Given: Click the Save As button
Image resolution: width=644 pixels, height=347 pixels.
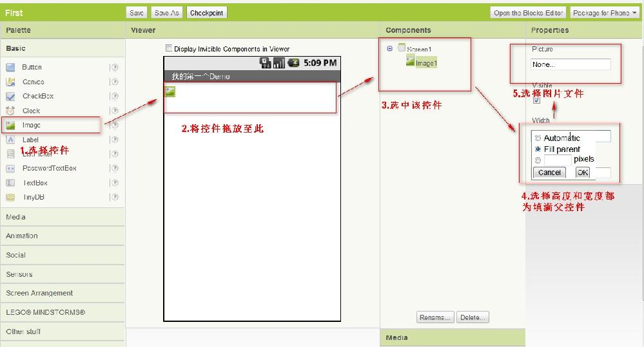Looking at the screenshot, I should pos(167,13).
